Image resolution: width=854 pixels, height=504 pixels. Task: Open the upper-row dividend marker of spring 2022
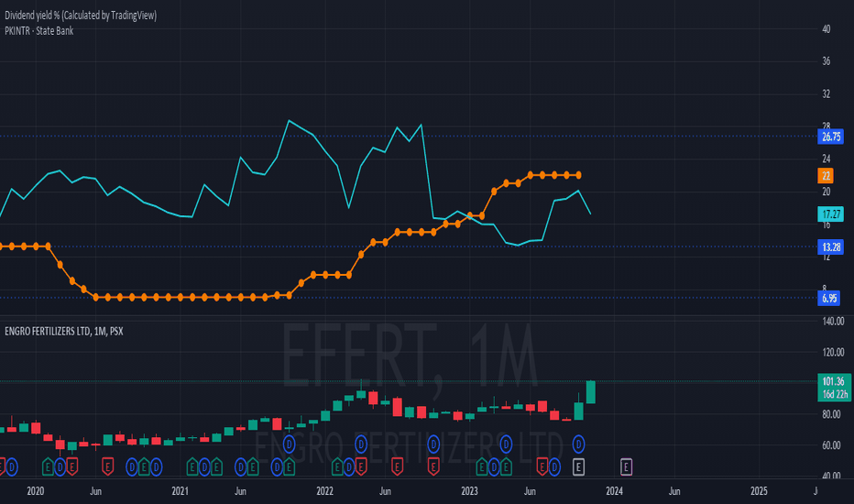coord(361,444)
